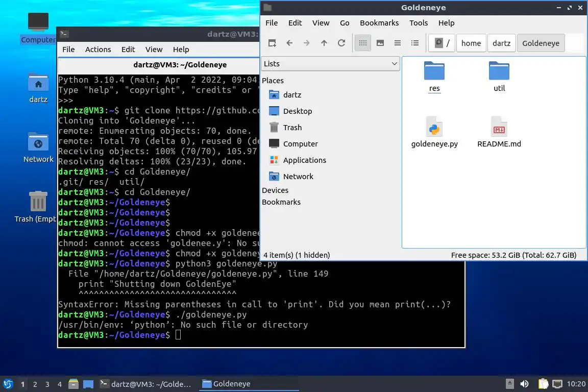588x392 pixels.
Task: Select the Goldeneye path segment
Action: (x=541, y=43)
